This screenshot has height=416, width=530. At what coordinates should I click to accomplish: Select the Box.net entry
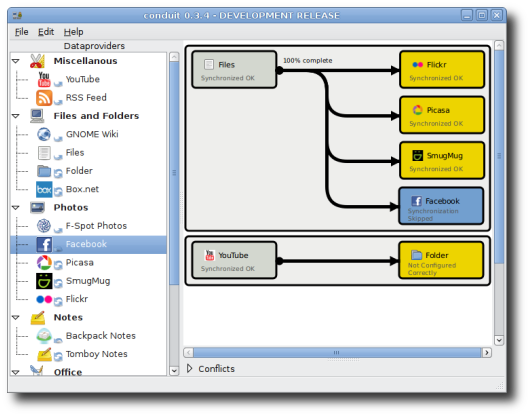82,189
